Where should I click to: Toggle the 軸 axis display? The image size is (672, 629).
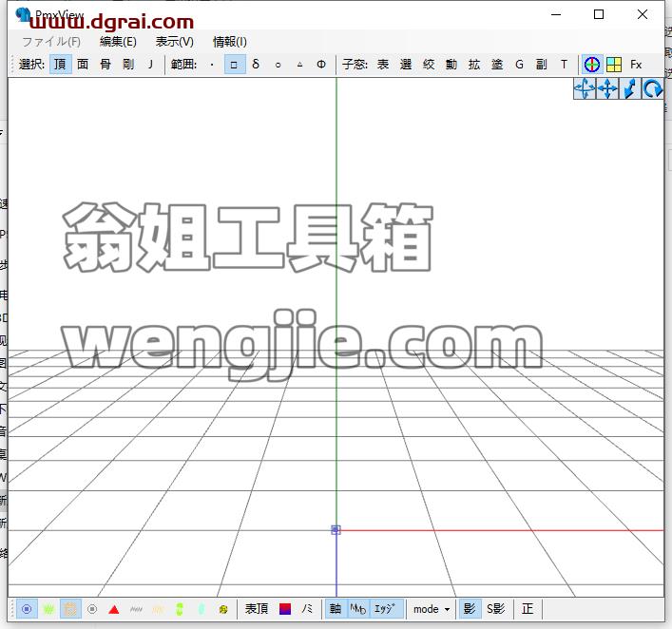(x=336, y=609)
